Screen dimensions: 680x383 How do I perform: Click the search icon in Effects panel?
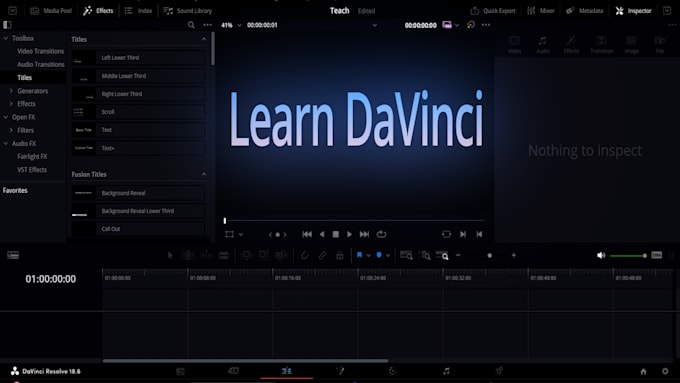tap(191, 25)
